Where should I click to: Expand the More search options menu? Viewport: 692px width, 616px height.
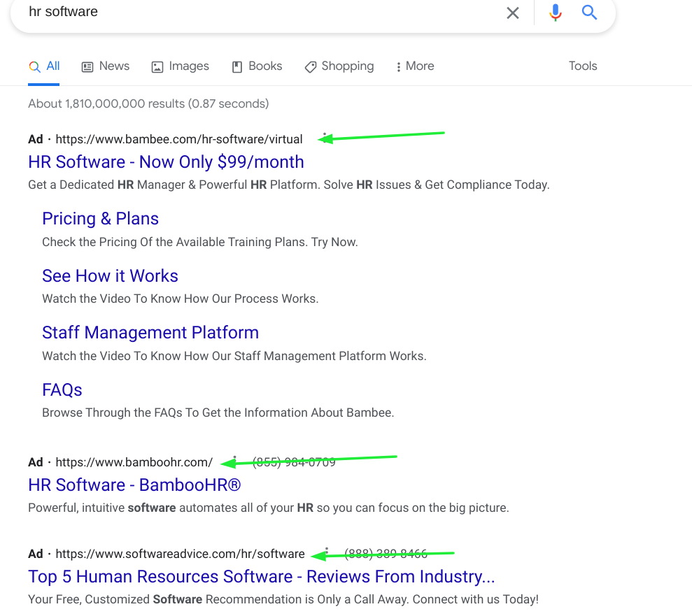(414, 66)
